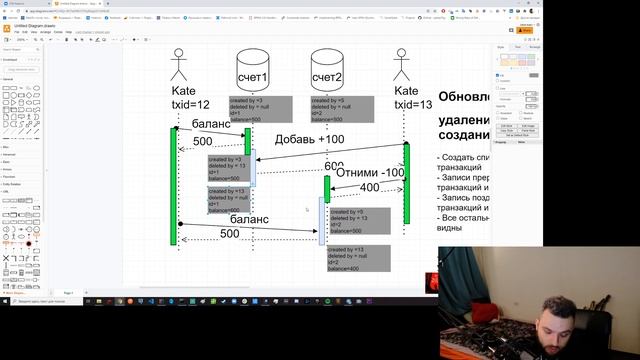Expand the Entity Relation shapes section
This screenshot has height=360, width=640.
pyautogui.click(x=11, y=184)
